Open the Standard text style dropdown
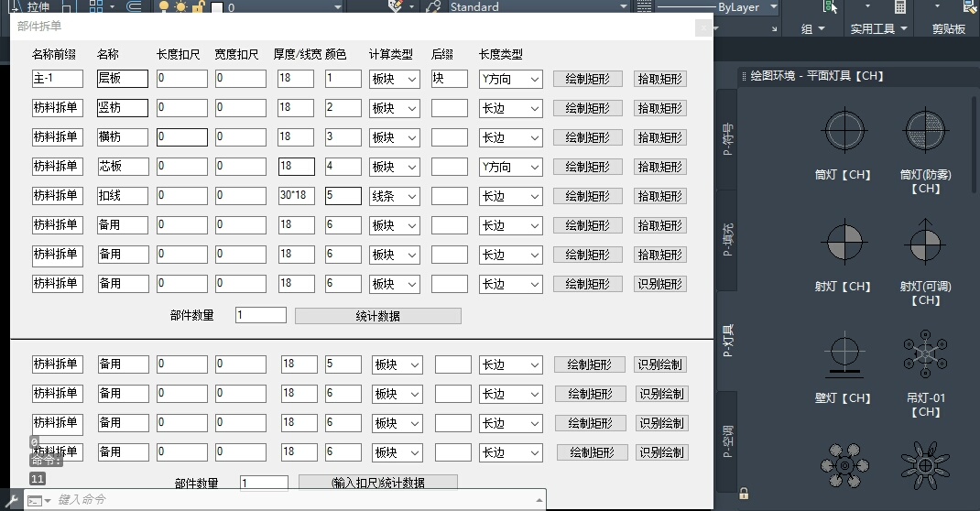Screen dimensions: 980x511 pyautogui.click(x=623, y=7)
